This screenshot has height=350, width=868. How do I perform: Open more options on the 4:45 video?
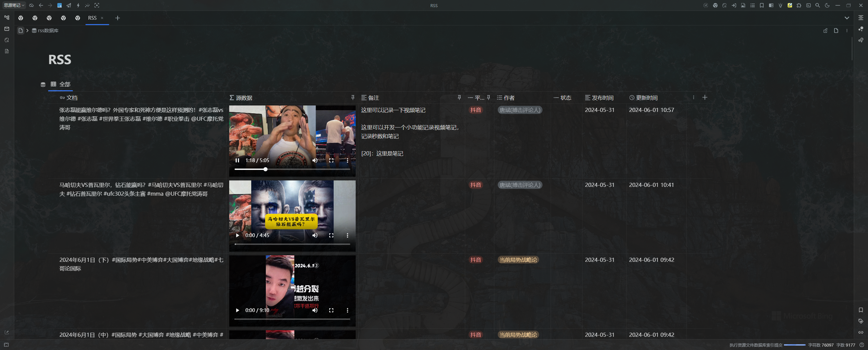tap(348, 235)
